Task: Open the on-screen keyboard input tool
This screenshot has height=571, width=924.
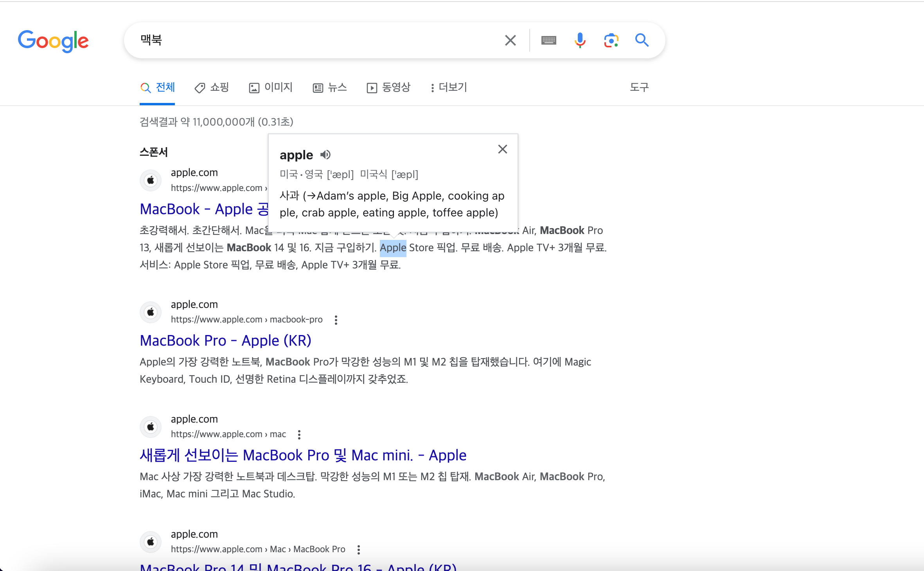Action: pos(548,40)
